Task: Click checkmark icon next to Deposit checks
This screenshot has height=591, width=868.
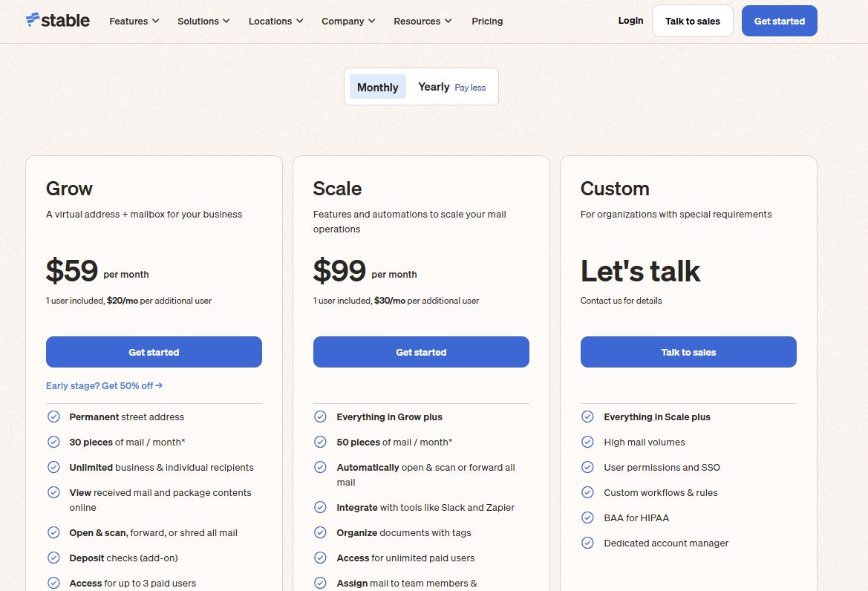Action: pos(53,558)
